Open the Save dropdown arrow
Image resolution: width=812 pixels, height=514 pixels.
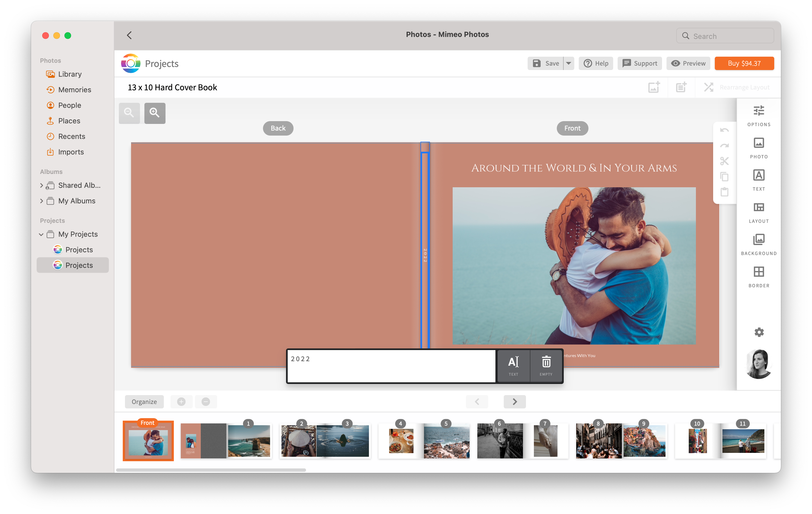(x=568, y=63)
